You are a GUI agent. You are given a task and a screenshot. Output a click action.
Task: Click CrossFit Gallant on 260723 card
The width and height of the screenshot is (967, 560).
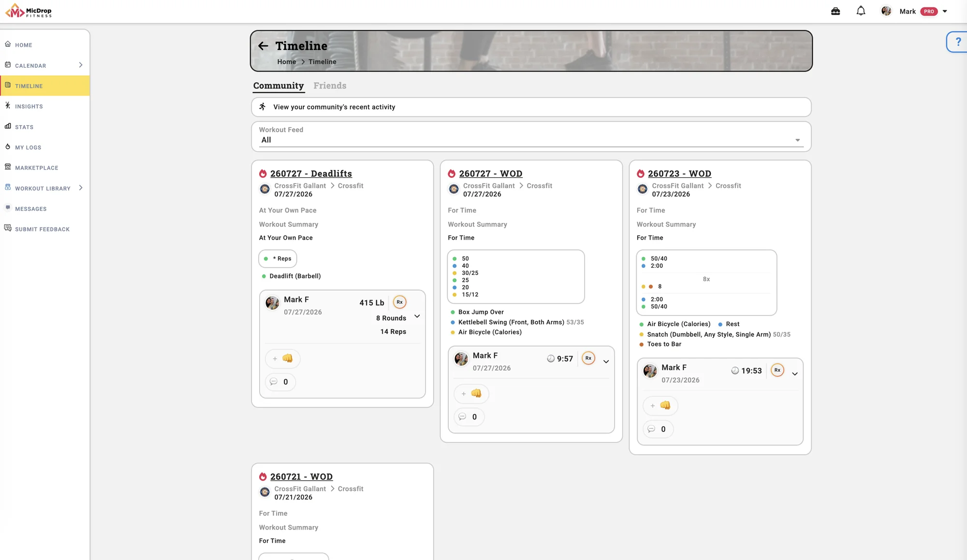[x=677, y=186]
